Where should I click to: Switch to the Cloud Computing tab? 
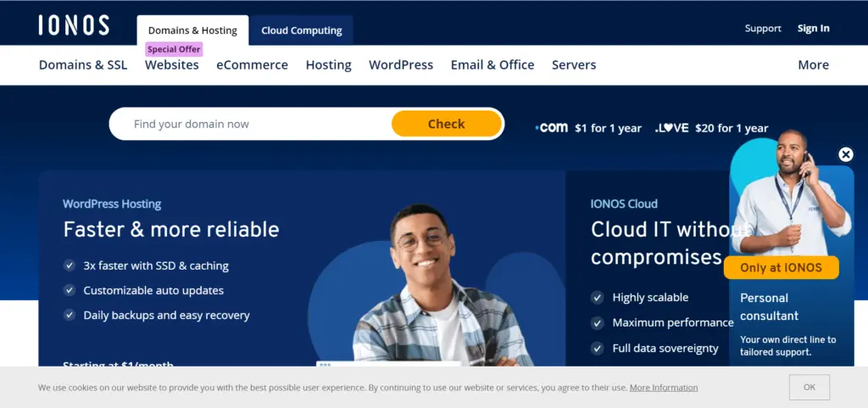(x=302, y=31)
